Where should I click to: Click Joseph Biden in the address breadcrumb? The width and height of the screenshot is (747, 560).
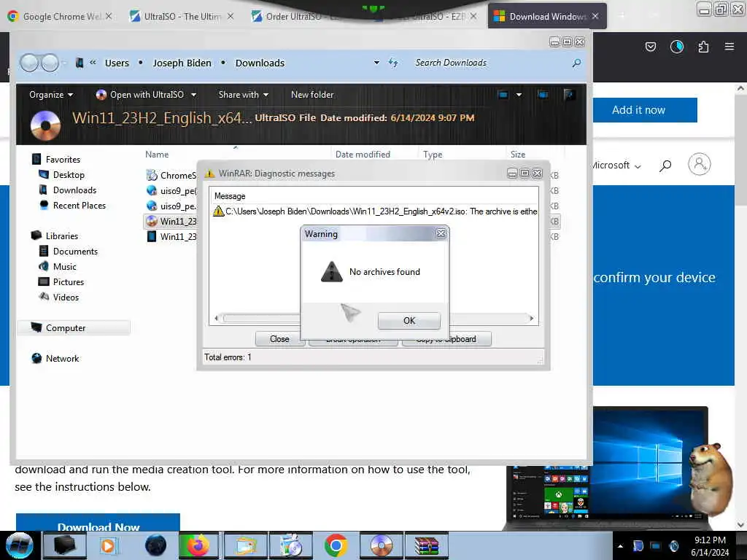click(182, 63)
